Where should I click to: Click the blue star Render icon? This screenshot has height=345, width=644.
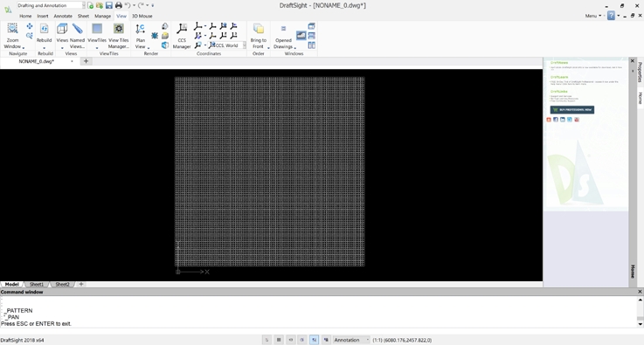[x=155, y=36]
